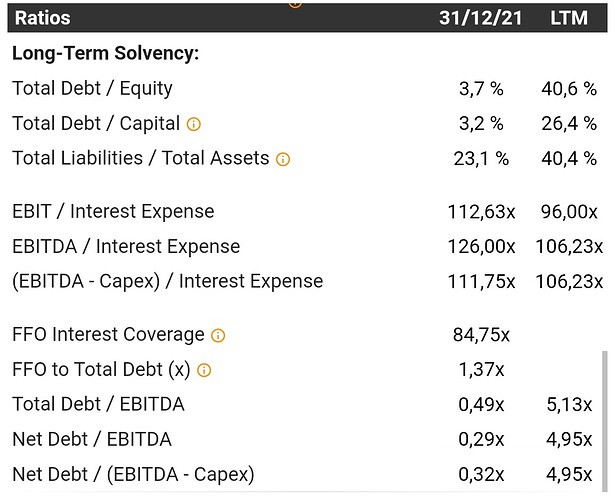Select the EBIT / Interest Expense row label

tap(113, 211)
